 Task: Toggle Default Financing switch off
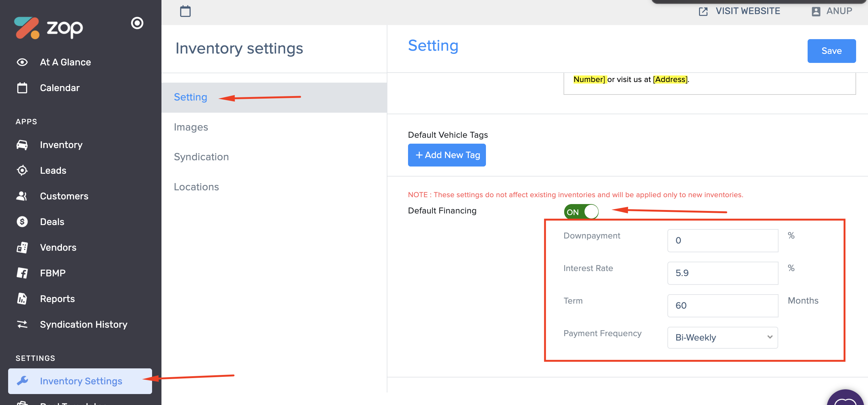tap(581, 212)
